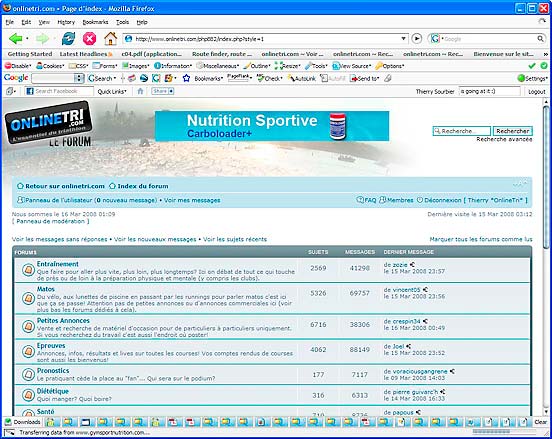Click the Matos forum status icon

pyautogui.click(x=28, y=299)
